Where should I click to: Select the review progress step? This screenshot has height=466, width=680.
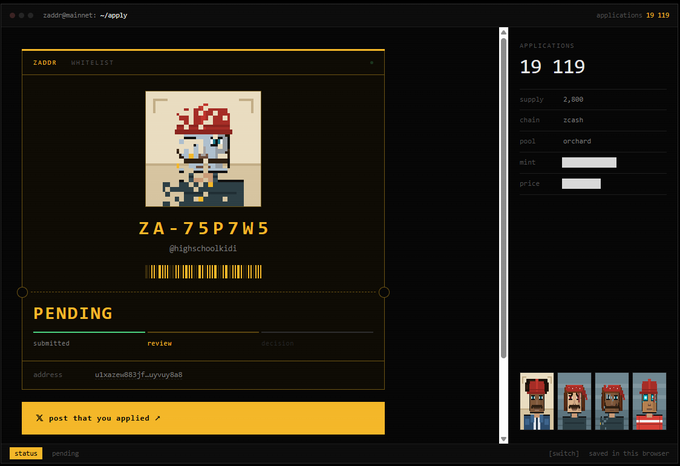tap(160, 343)
